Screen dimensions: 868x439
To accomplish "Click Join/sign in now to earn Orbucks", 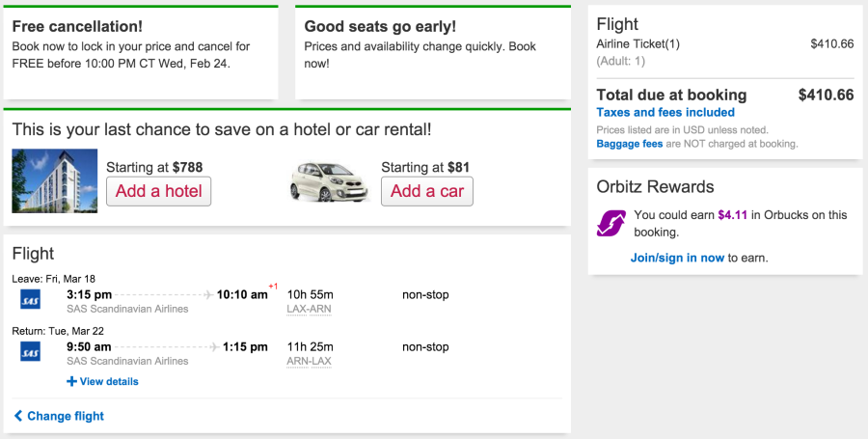I will (677, 258).
